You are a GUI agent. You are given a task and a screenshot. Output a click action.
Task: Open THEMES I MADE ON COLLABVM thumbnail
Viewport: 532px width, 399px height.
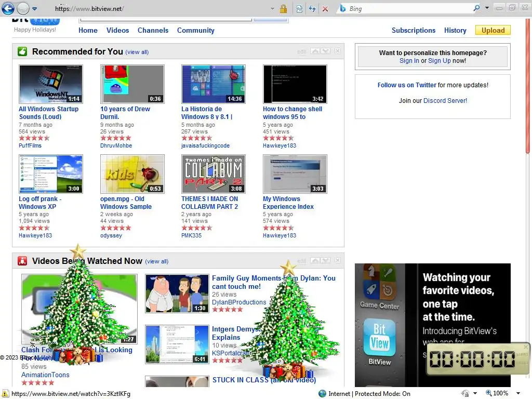tap(214, 174)
